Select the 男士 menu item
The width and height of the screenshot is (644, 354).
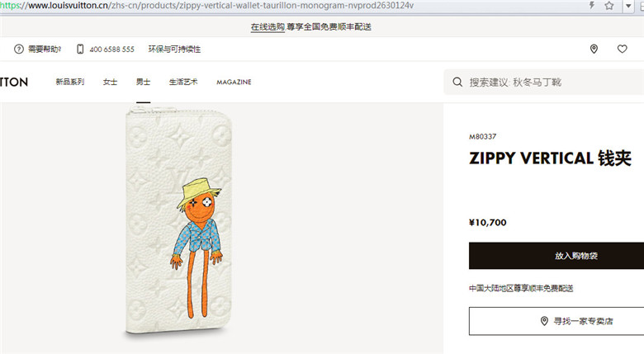[x=144, y=83]
